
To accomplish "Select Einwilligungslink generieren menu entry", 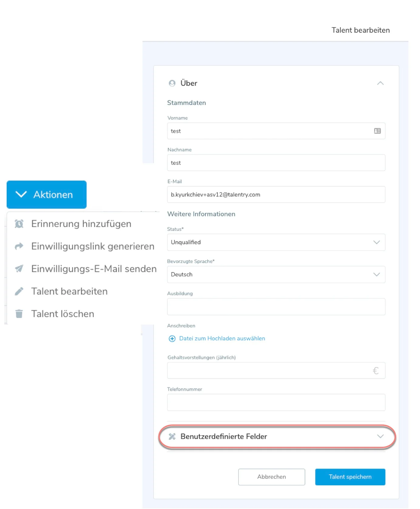I will (x=93, y=246).
